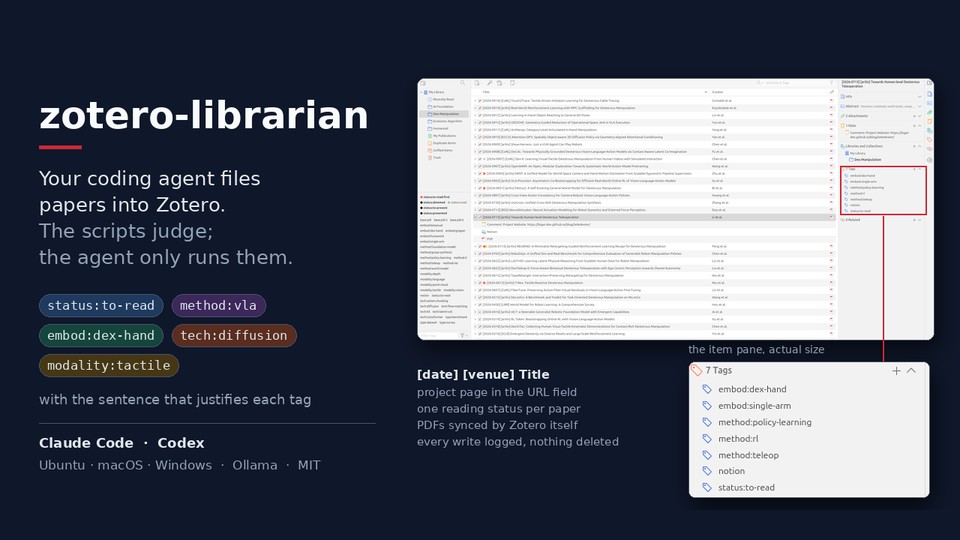Add related item with the Related plus button
The image size is (960, 540).
(915, 219)
